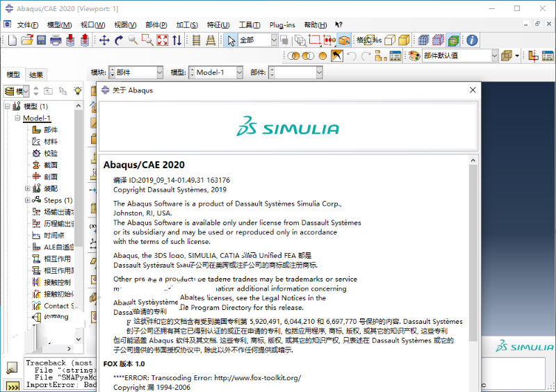This screenshot has height=392, width=556.
Task: Click the undo arrow in display toolbar
Action: point(352,56)
